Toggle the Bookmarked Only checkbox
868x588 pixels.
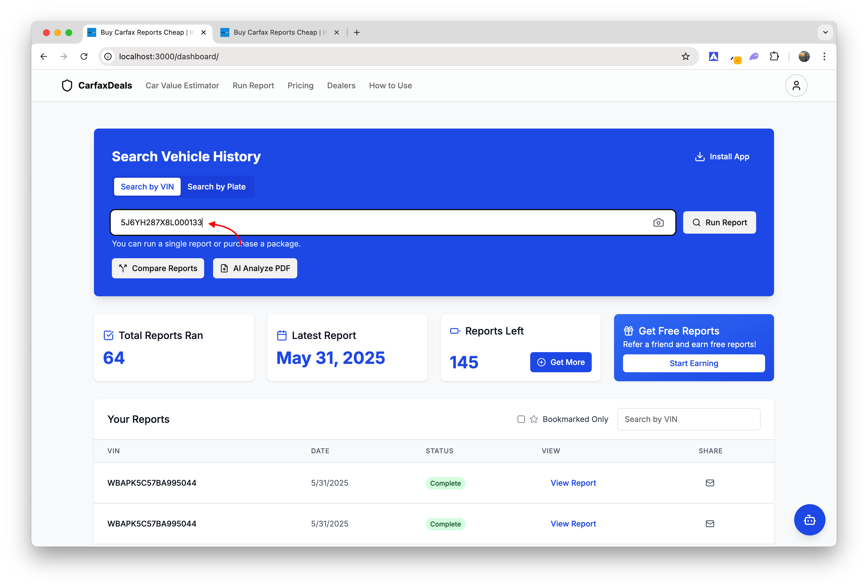tap(521, 419)
